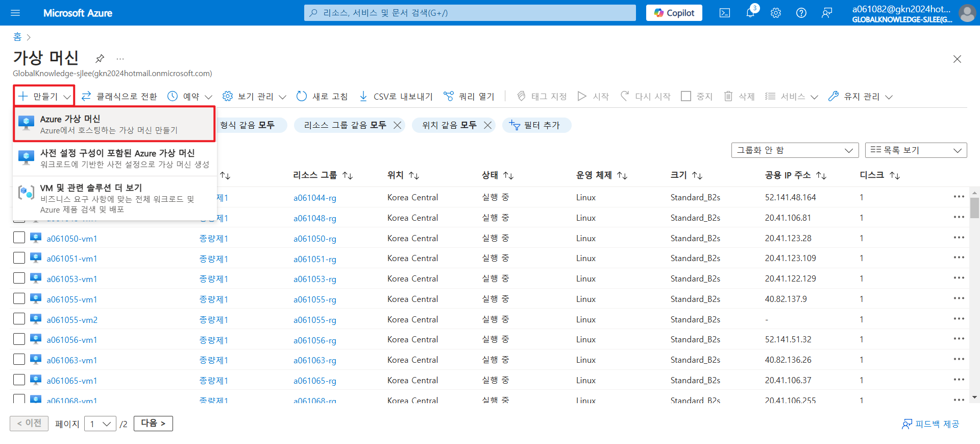
Task: Open 그룹화 안 함 grouping dropdown
Action: pos(795,150)
